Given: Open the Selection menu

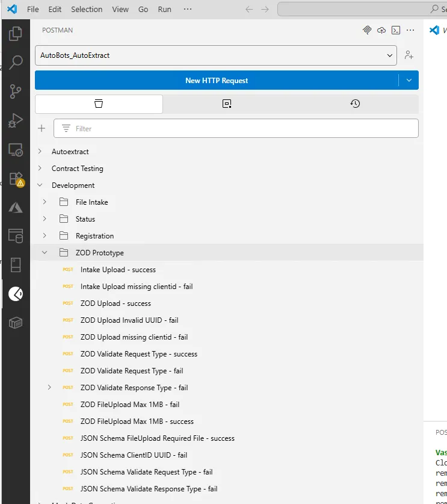Looking at the screenshot, I should pyautogui.click(x=87, y=9).
